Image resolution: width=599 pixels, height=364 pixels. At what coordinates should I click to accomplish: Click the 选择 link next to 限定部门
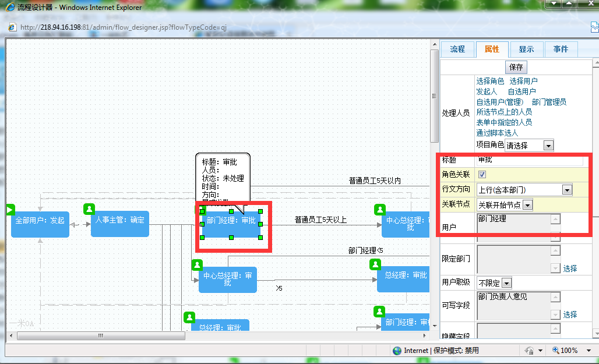click(x=570, y=268)
